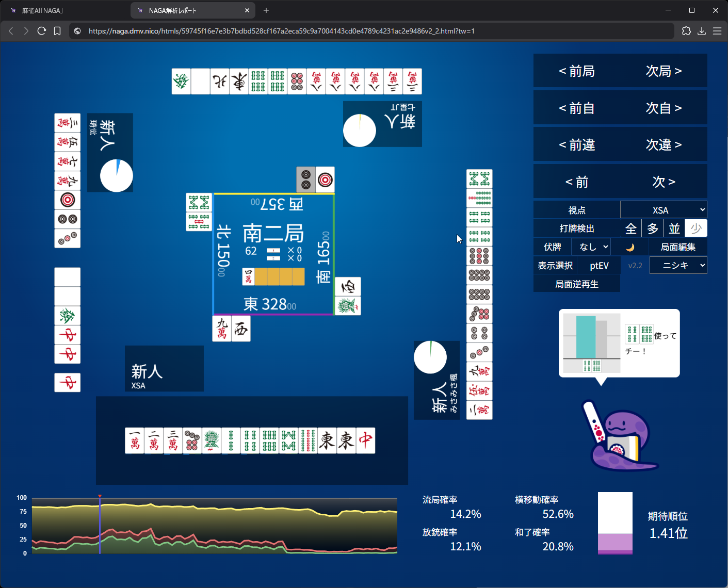Click the NAGA snake mascot

(x=620, y=436)
